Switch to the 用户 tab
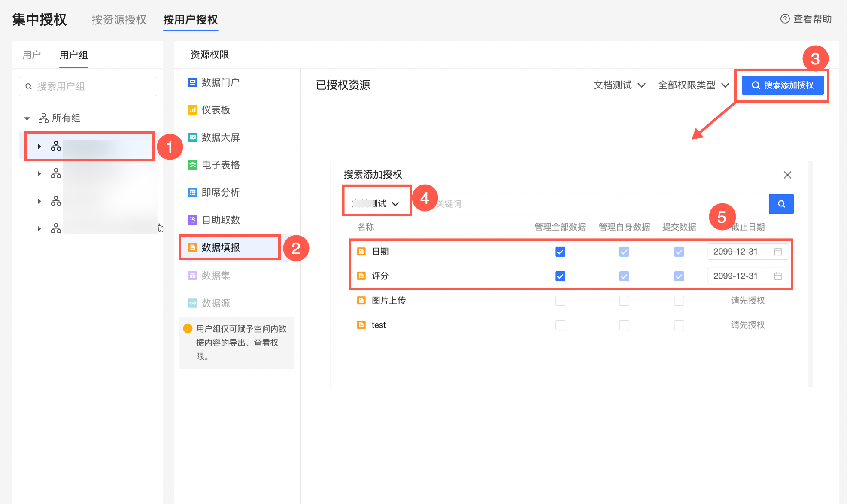The width and height of the screenshot is (850, 504). (x=31, y=55)
